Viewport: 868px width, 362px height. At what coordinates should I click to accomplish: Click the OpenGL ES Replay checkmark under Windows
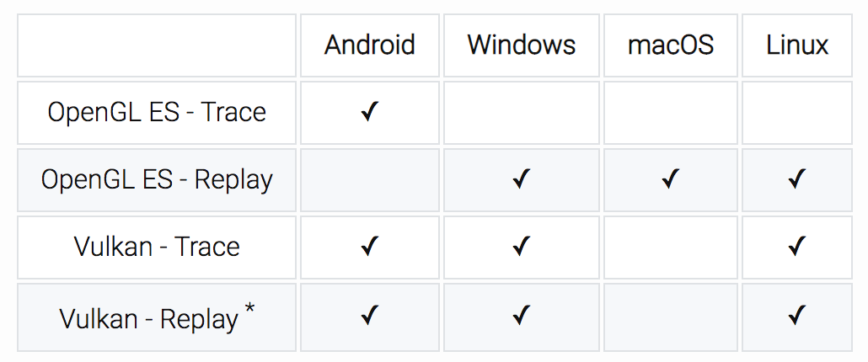point(521,179)
